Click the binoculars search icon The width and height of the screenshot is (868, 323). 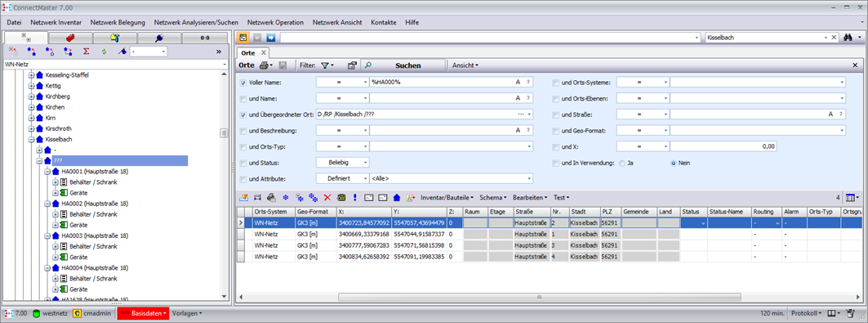click(x=848, y=38)
